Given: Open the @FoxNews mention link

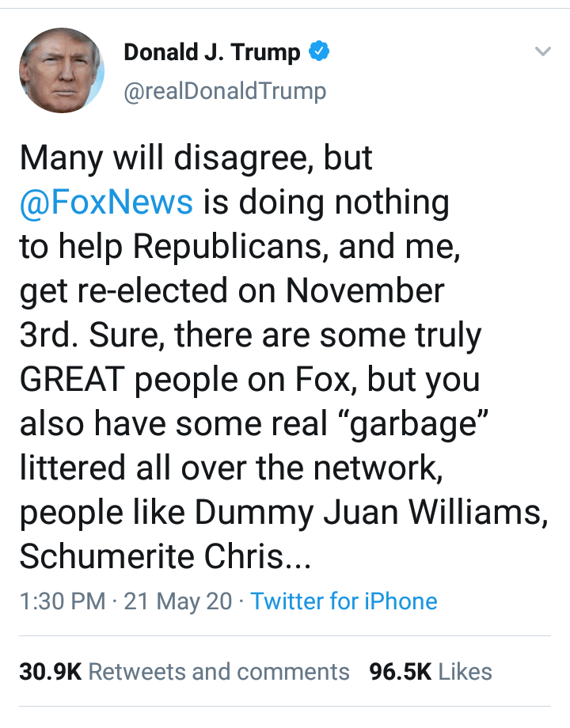Looking at the screenshot, I should (x=106, y=203).
